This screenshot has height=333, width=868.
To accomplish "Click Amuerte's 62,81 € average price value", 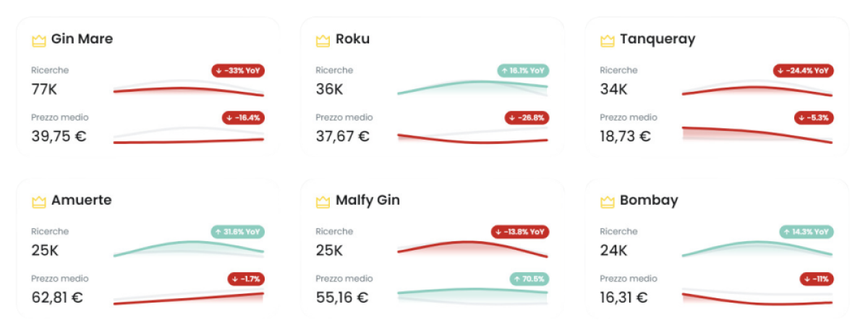I will [57, 297].
